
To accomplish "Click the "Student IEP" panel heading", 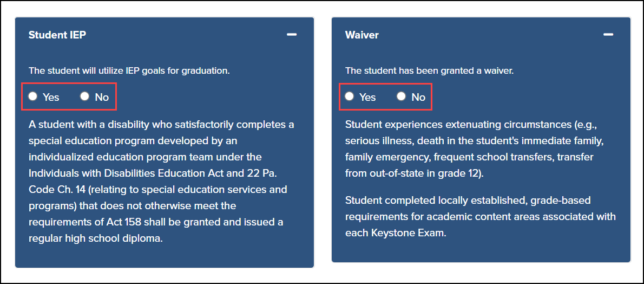I will (57, 35).
